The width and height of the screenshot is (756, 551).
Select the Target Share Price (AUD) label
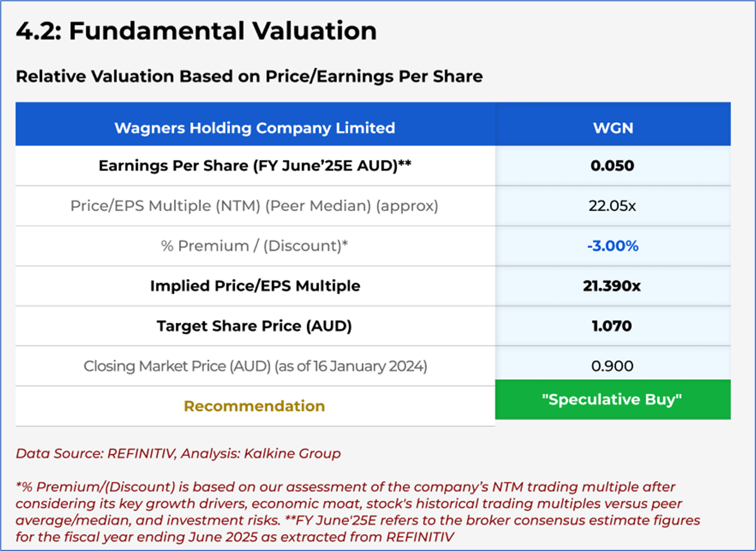[254, 326]
